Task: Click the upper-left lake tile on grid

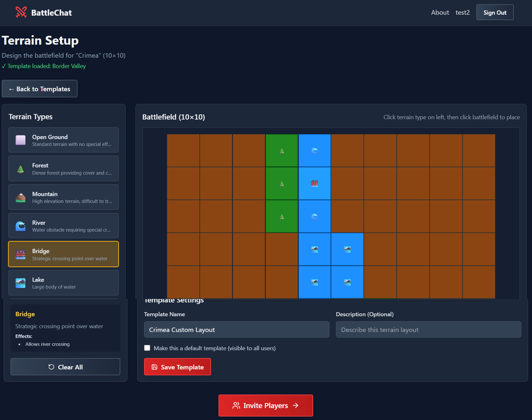Action: 314,249
